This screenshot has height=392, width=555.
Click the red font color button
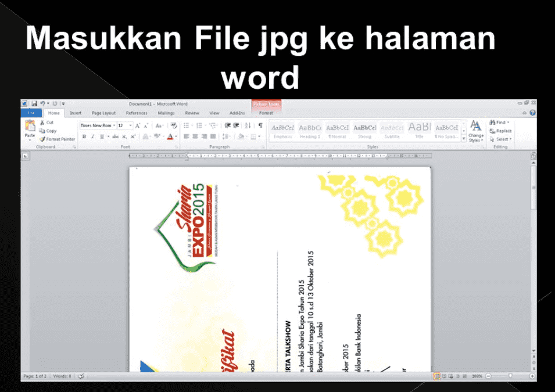[170, 136]
